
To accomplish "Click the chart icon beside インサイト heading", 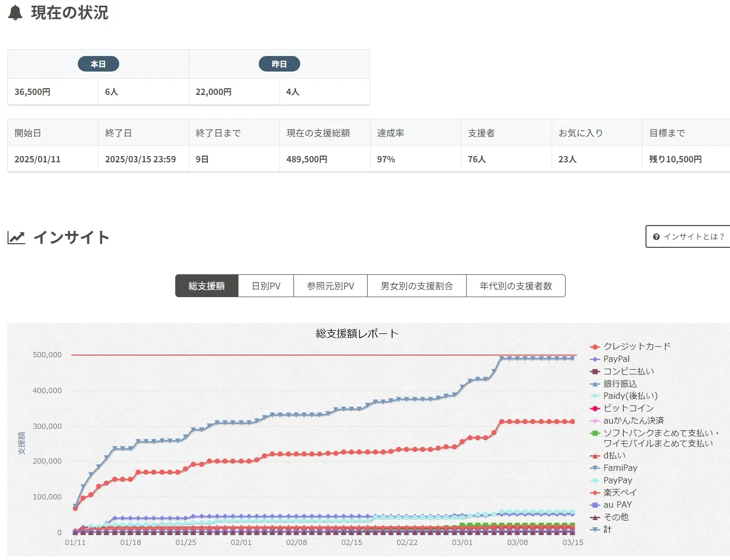I will (16, 237).
